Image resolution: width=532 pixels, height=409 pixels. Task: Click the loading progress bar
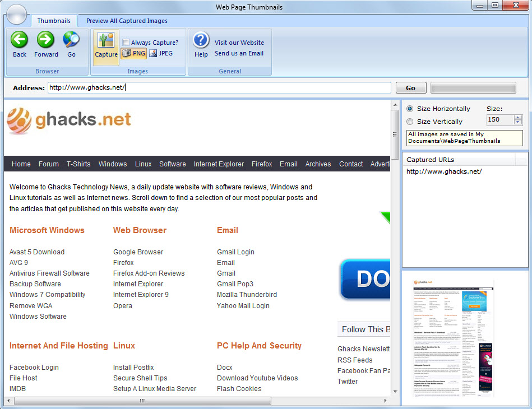point(473,88)
